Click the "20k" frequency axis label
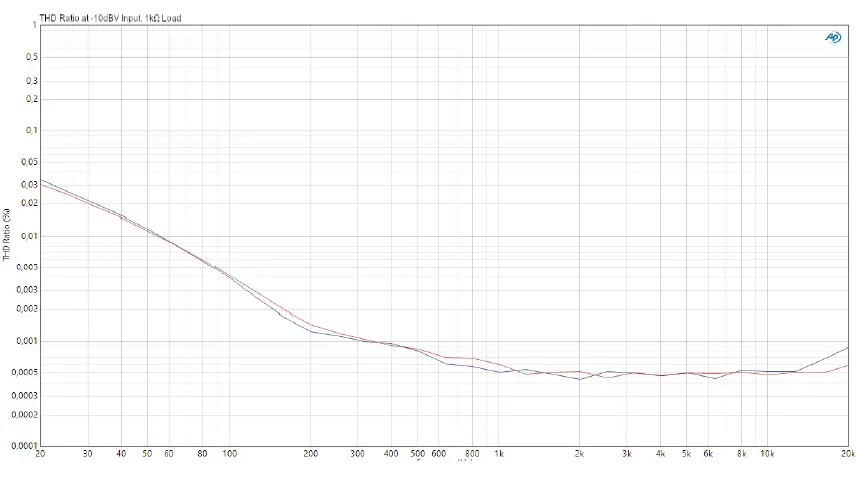Viewport: 867px width, 478px height. pyautogui.click(x=848, y=454)
